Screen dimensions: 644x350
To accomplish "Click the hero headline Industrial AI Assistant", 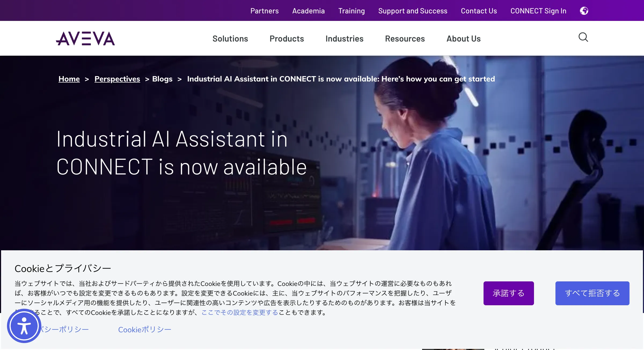I will click(x=182, y=153).
